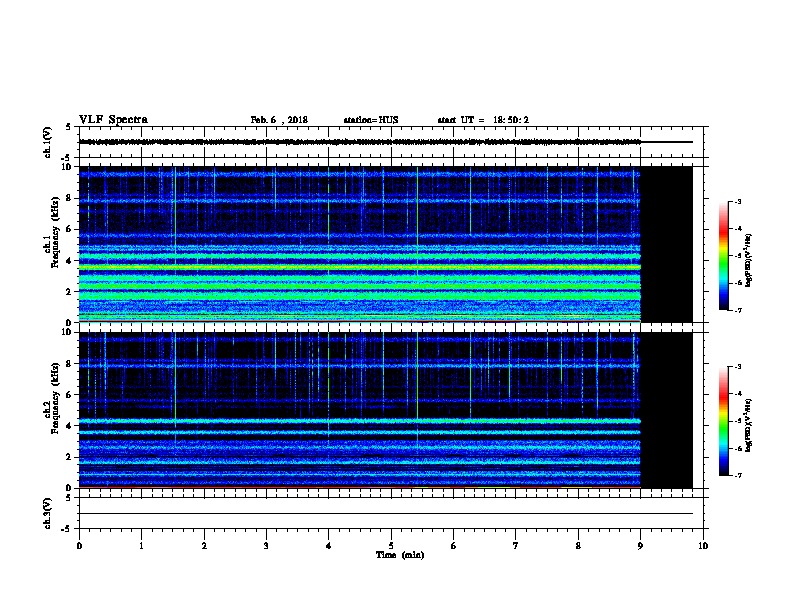Click the time axis tick label "6"
Viewport: 792px width, 612px height.
click(x=454, y=546)
